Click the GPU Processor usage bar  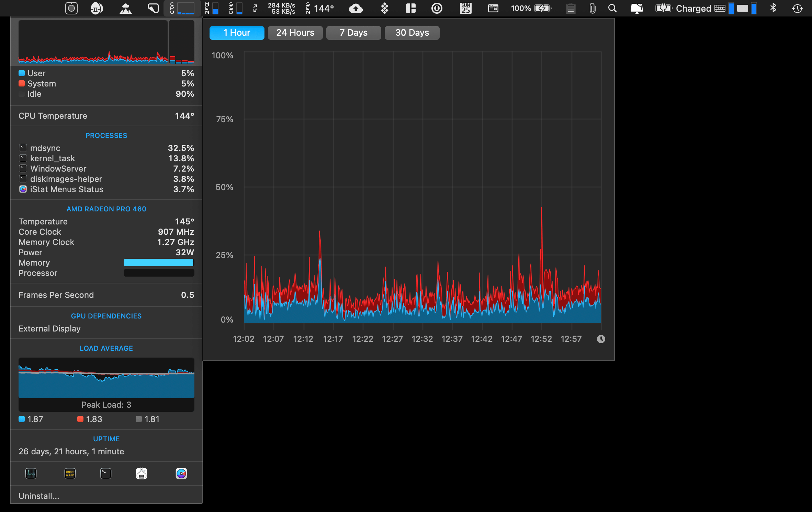point(159,273)
